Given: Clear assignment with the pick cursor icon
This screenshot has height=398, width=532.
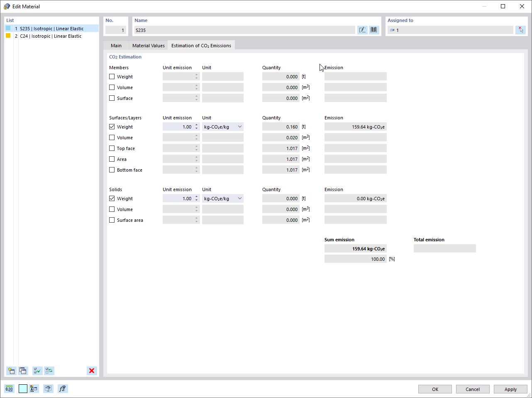Looking at the screenshot, I should click(520, 30).
